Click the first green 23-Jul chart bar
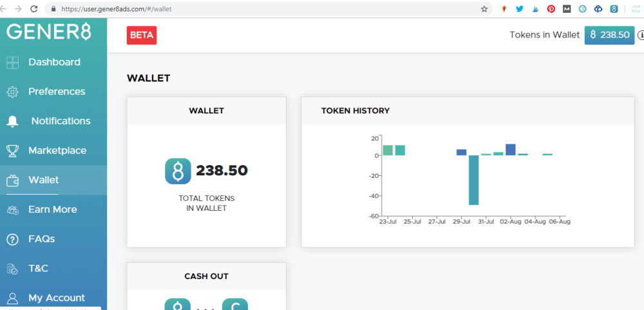 pos(388,150)
